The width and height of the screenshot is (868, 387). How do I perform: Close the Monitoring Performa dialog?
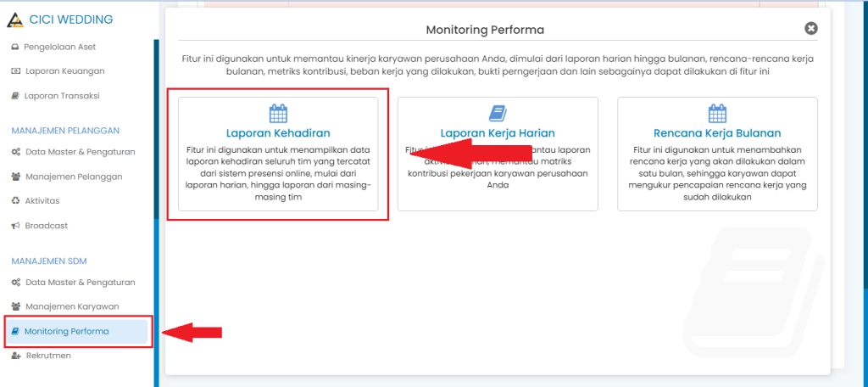click(x=811, y=28)
